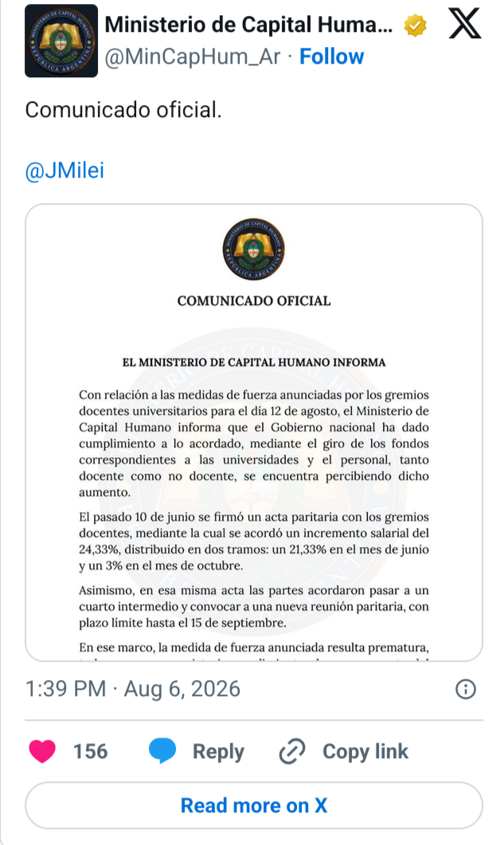
Task: Click the ministry seal in the attached document
Action: coord(254,249)
